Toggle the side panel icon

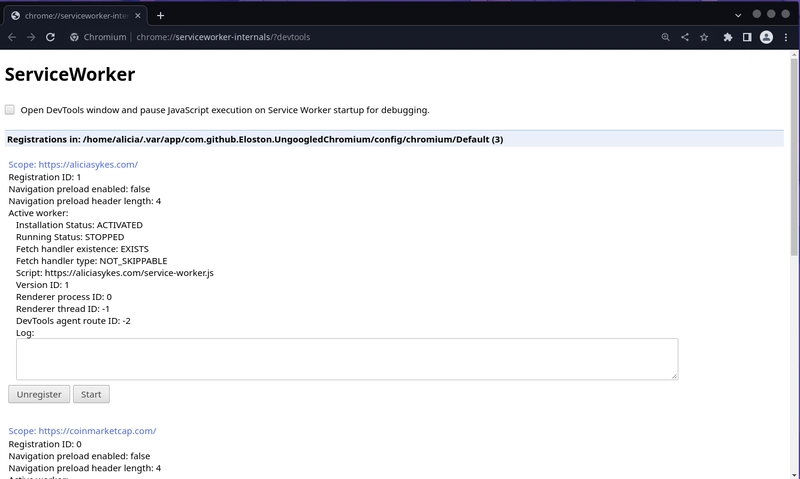click(747, 37)
